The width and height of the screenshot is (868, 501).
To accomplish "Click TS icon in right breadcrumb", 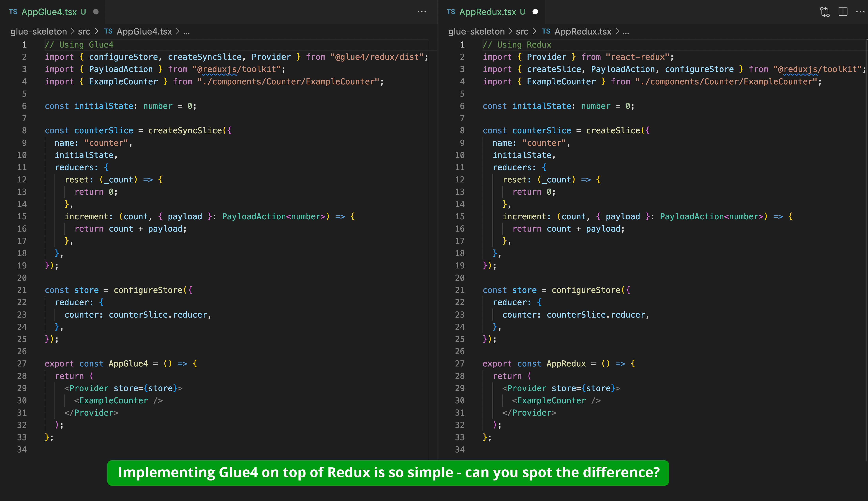I will click(x=546, y=31).
